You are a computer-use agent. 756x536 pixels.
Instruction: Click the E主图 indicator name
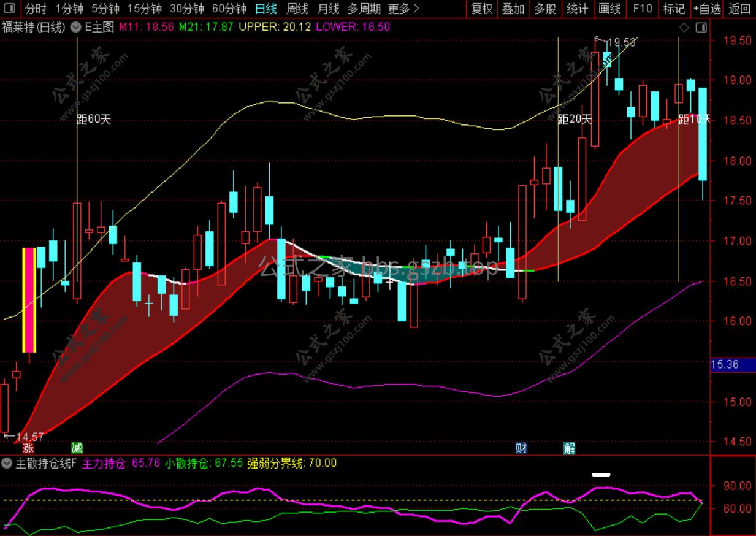[99, 27]
